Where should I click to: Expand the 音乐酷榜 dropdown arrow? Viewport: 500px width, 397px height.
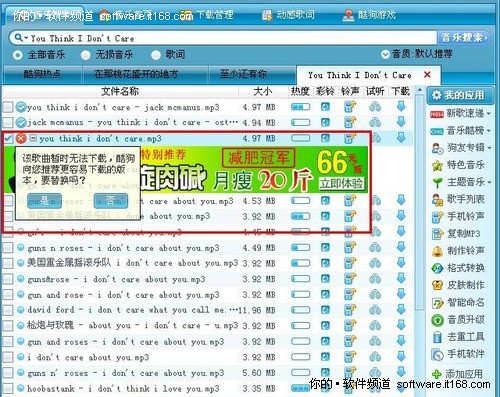488,131
